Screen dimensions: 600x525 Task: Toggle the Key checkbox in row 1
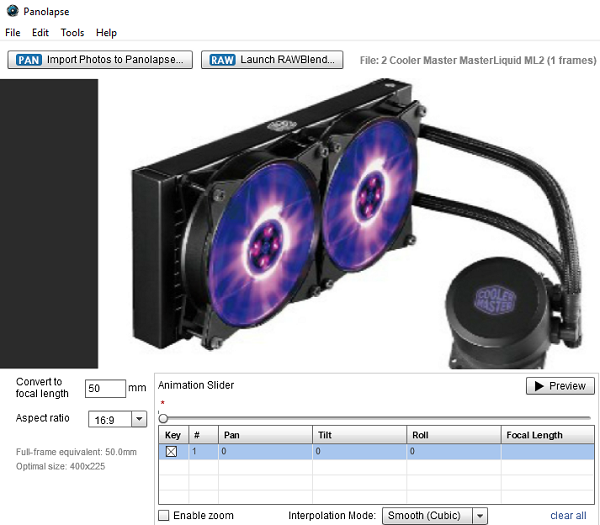(171, 452)
